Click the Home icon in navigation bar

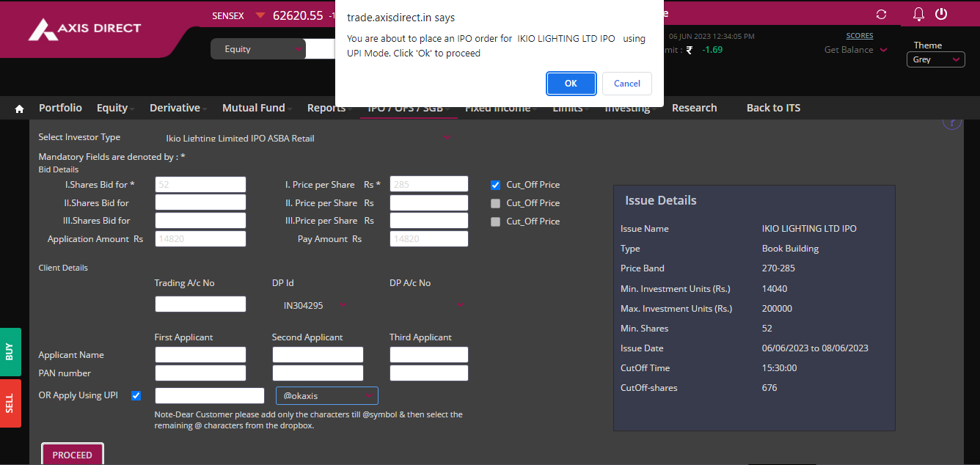point(20,109)
